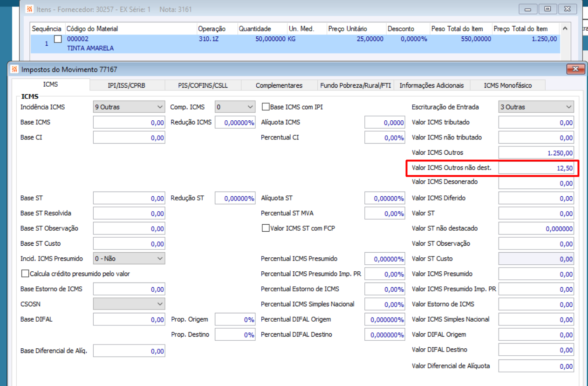Click the Valor ICMS Outros não dest. field
The image size is (588, 386).
(536, 168)
